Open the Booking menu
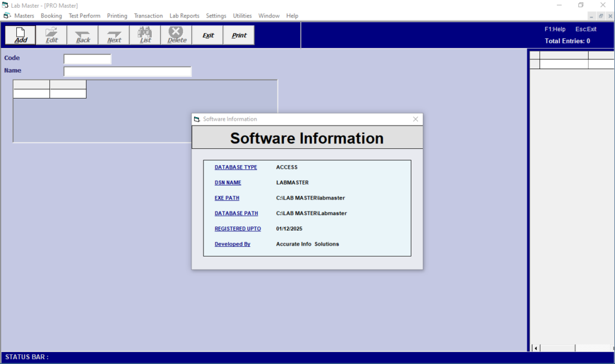 [x=52, y=16]
